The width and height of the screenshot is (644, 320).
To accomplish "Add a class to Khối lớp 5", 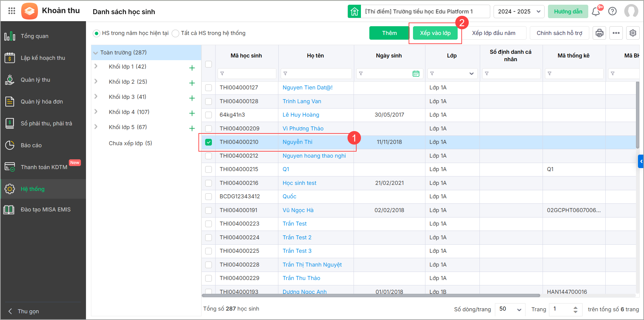I will [192, 128].
